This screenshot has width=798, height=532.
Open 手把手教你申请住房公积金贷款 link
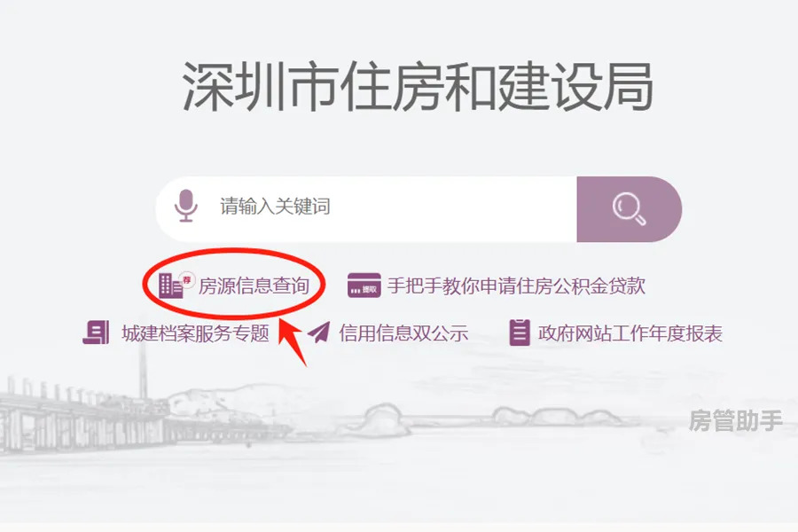tap(516, 286)
